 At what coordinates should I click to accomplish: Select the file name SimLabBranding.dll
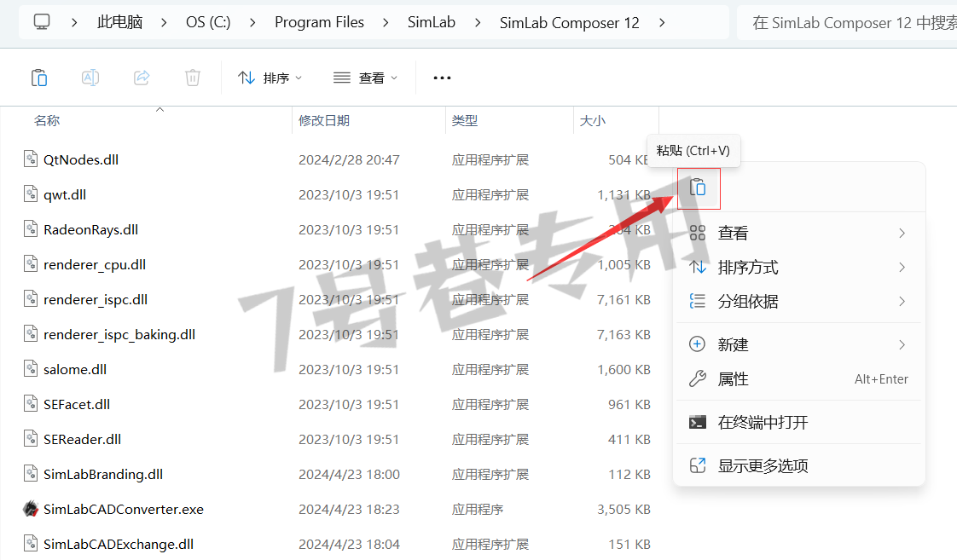[103, 475]
